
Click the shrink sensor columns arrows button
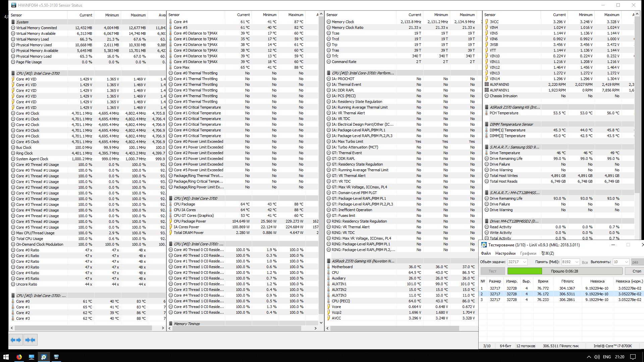pos(30,340)
